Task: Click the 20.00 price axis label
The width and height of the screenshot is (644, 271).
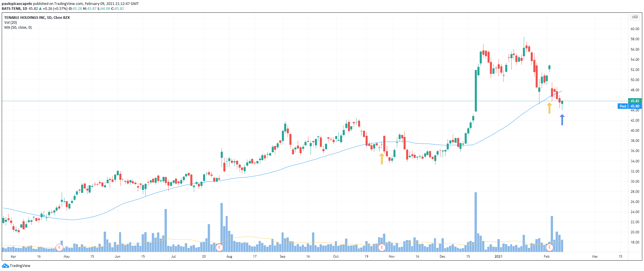Action: pos(635,232)
